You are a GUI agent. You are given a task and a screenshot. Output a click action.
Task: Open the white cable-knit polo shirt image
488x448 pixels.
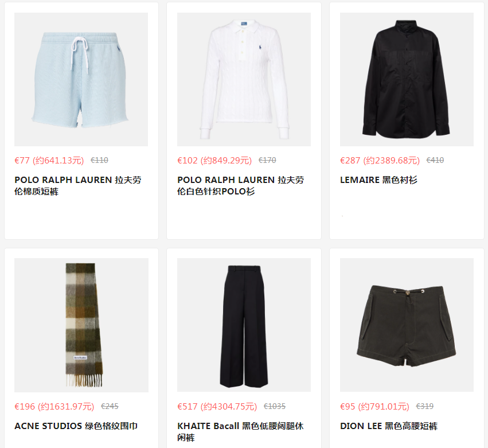click(244, 79)
